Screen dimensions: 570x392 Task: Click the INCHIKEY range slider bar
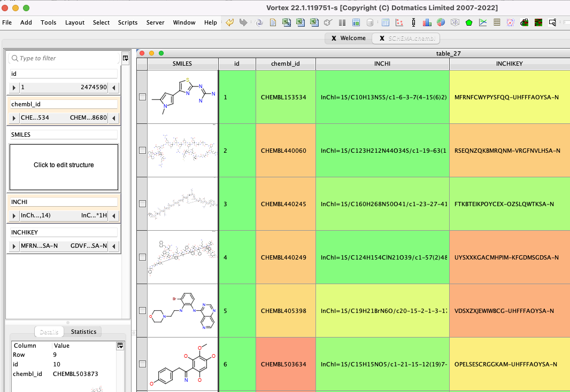64,246
